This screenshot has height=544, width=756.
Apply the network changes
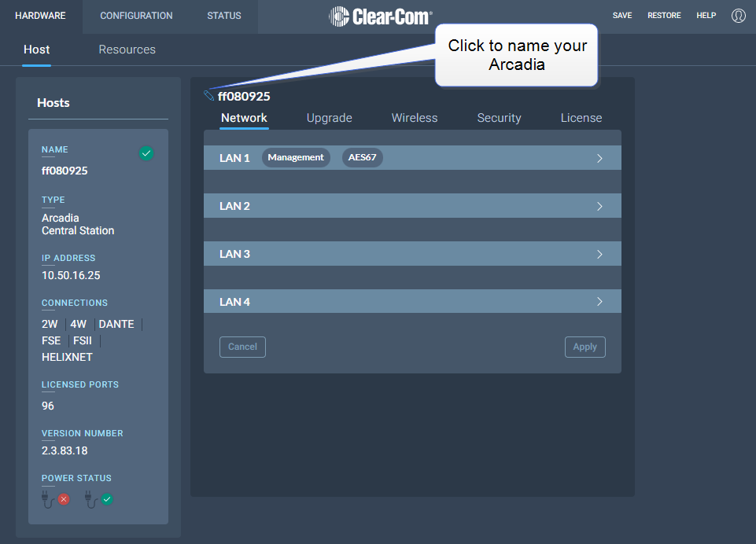(585, 347)
